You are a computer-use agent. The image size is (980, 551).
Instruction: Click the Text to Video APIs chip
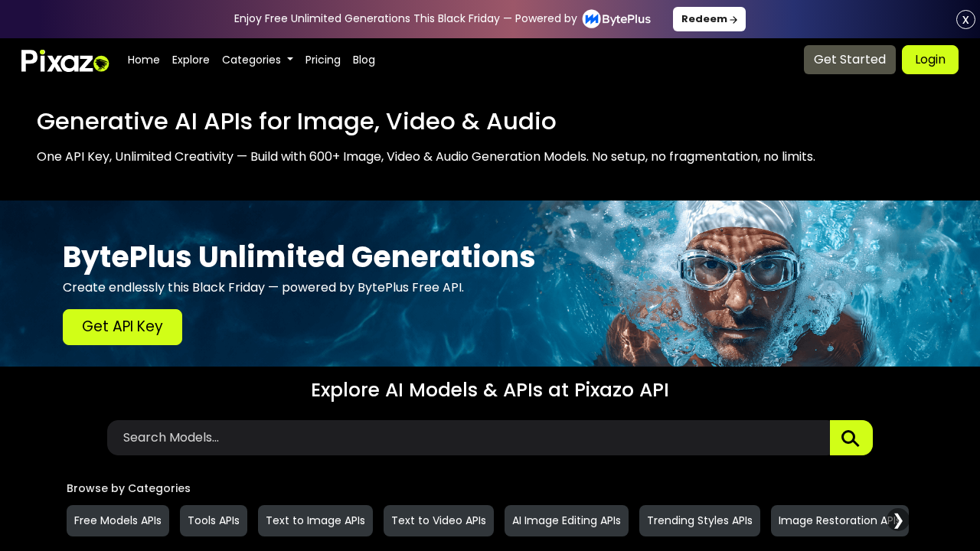pyautogui.click(x=439, y=520)
